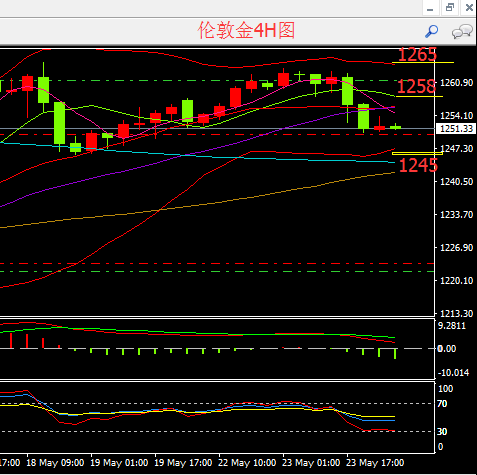Select the yellow rectangle near 1245
This screenshot has height=475, width=477.
coord(417,153)
